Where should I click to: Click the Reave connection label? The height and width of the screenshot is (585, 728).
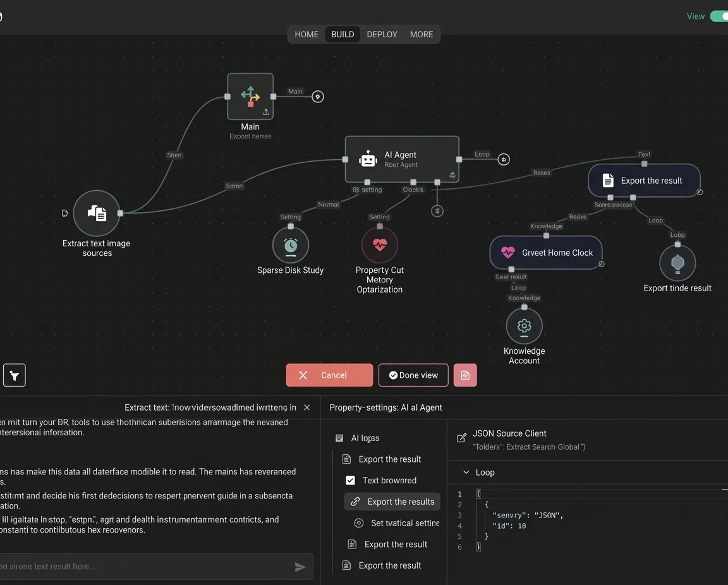click(578, 216)
